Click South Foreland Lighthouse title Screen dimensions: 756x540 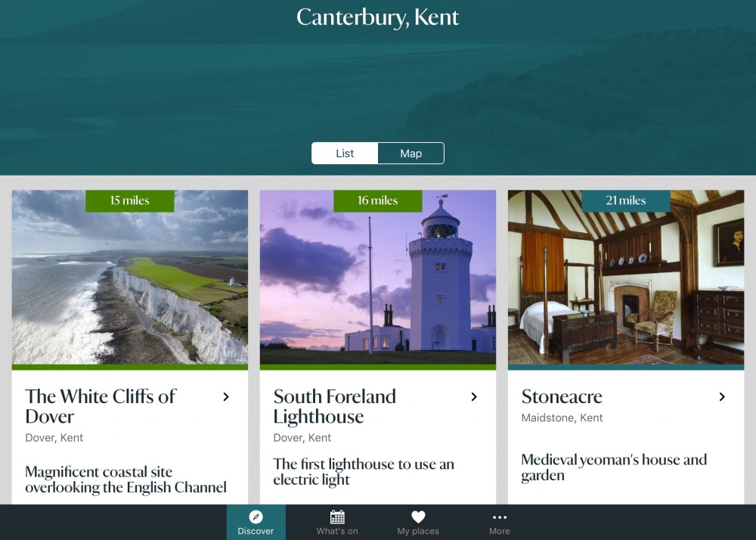(x=335, y=406)
